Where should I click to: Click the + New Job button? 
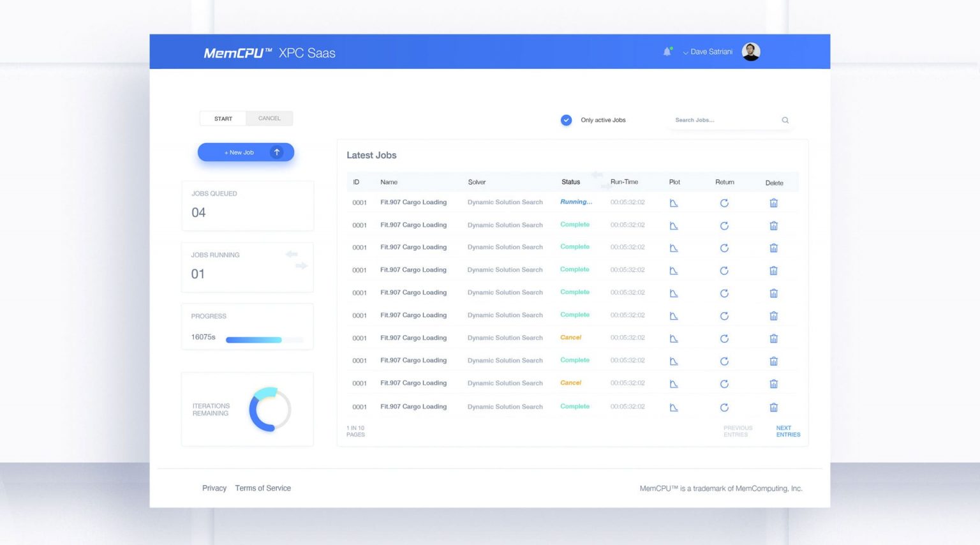pos(239,153)
